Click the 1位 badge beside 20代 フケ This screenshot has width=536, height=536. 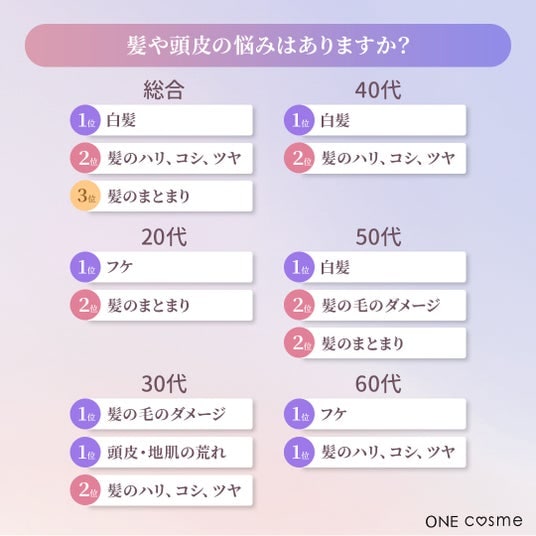[x=85, y=267]
